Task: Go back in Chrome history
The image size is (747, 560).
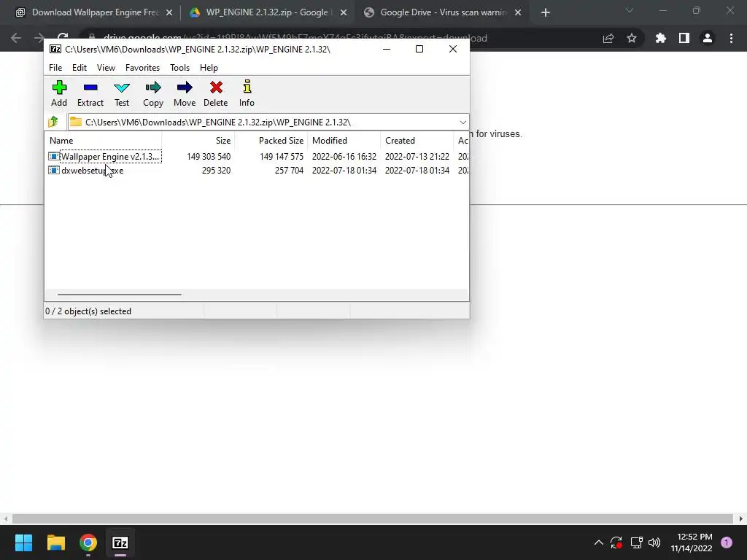Action: coord(16,38)
